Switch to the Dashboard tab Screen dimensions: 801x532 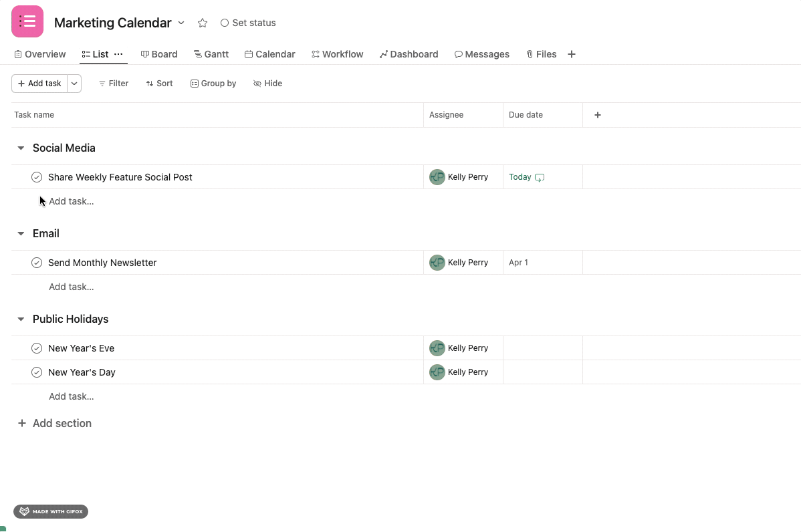[x=409, y=54]
